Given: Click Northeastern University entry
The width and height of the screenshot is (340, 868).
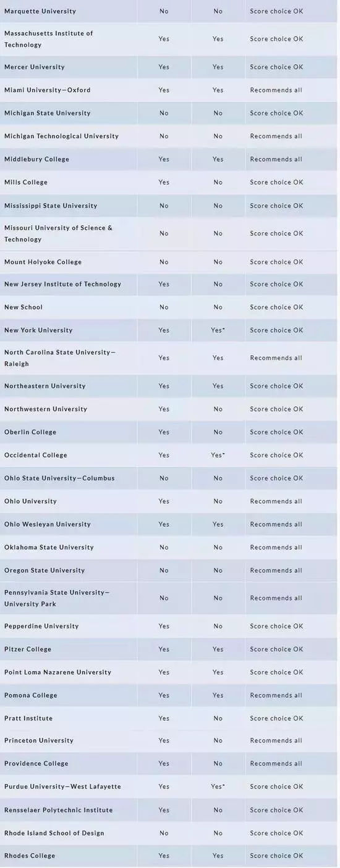Looking at the screenshot, I should 45,386.
